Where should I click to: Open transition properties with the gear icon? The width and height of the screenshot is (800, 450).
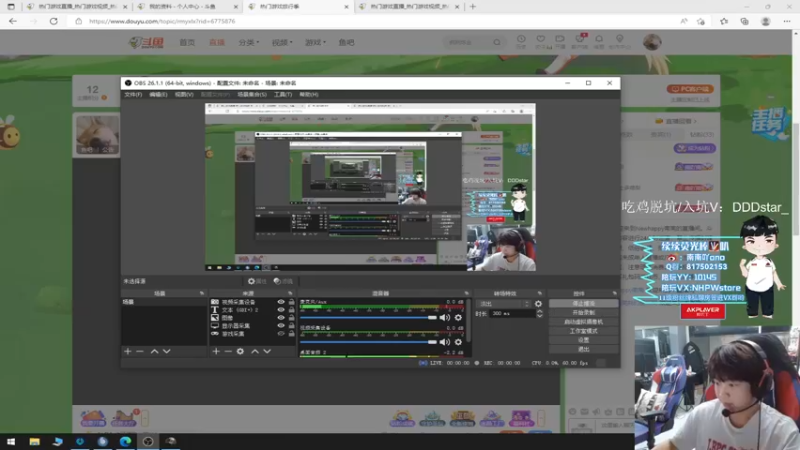tap(538, 304)
